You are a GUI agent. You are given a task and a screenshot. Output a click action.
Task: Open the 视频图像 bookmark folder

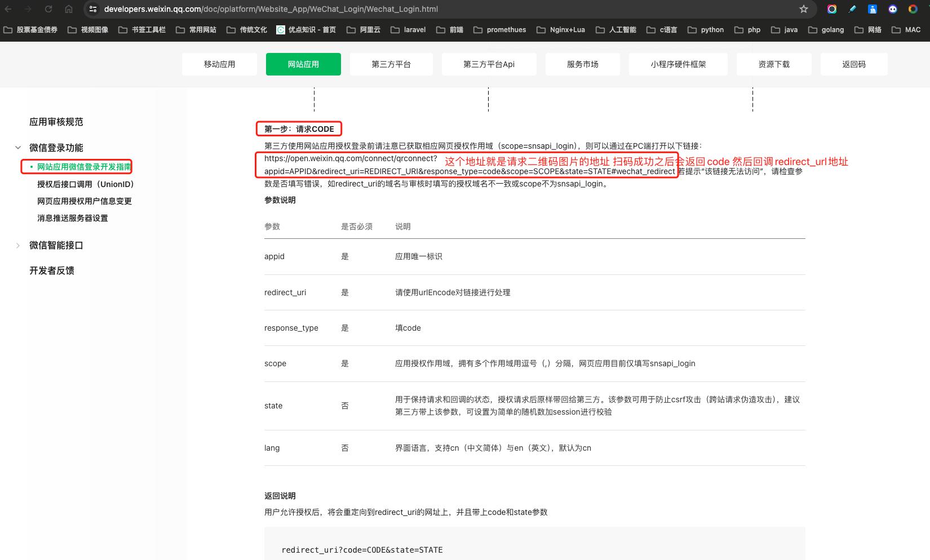88,30
